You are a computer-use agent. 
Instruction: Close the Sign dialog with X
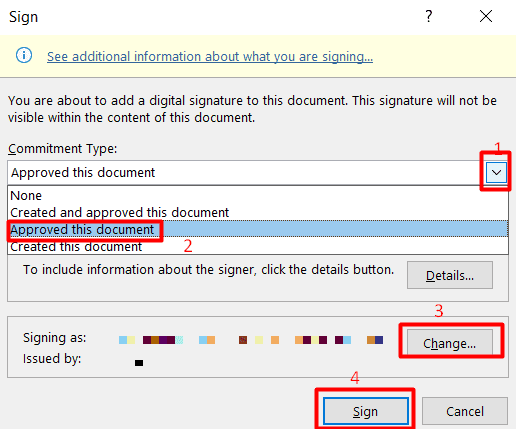(486, 16)
